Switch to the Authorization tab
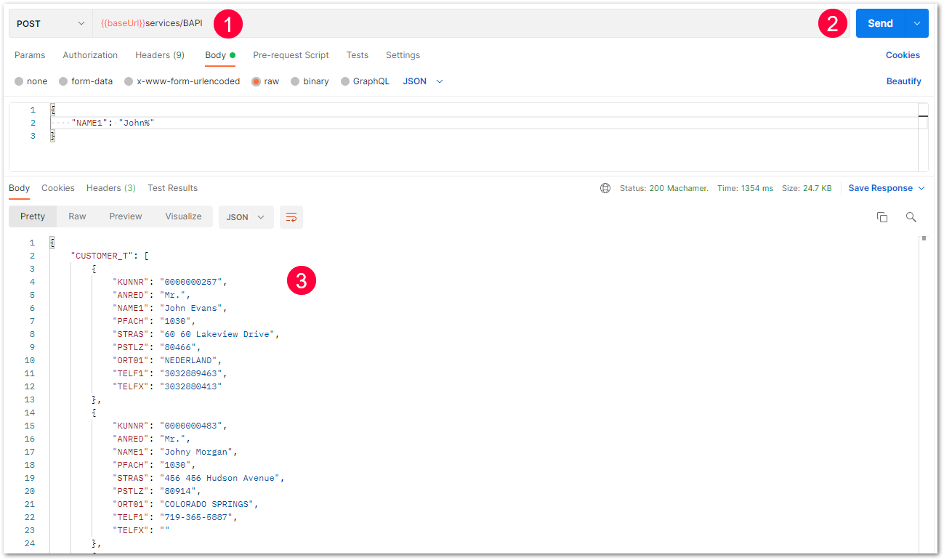The image size is (944, 560). [x=90, y=55]
